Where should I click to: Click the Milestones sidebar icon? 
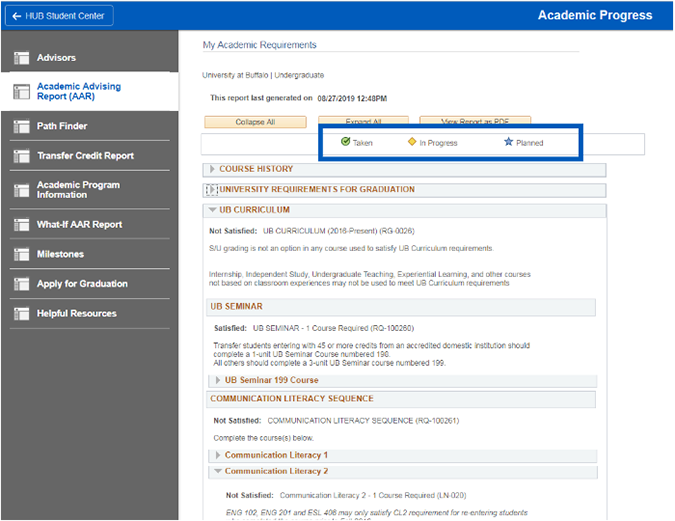point(20,255)
